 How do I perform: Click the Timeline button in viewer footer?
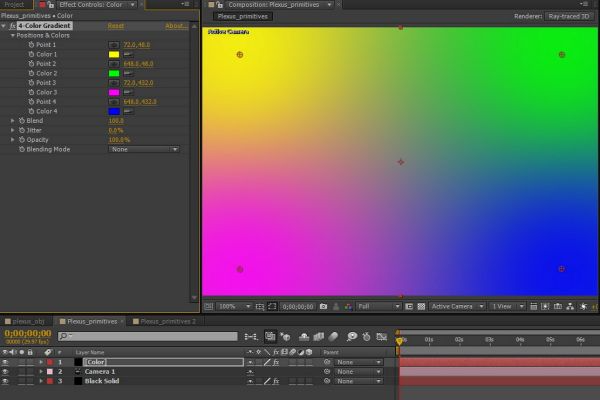(558, 307)
